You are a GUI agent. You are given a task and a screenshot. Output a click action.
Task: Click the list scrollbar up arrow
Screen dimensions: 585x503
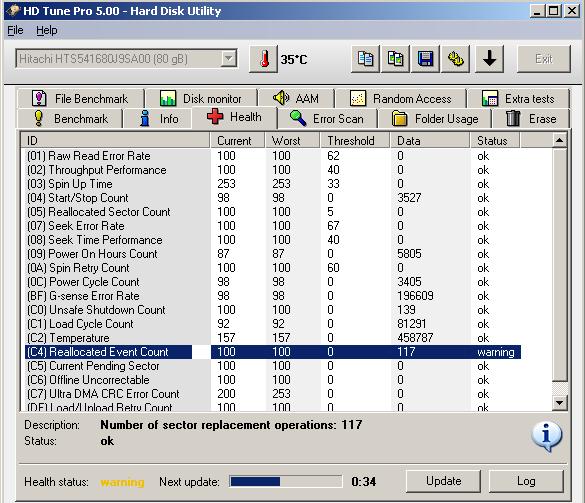(x=559, y=141)
